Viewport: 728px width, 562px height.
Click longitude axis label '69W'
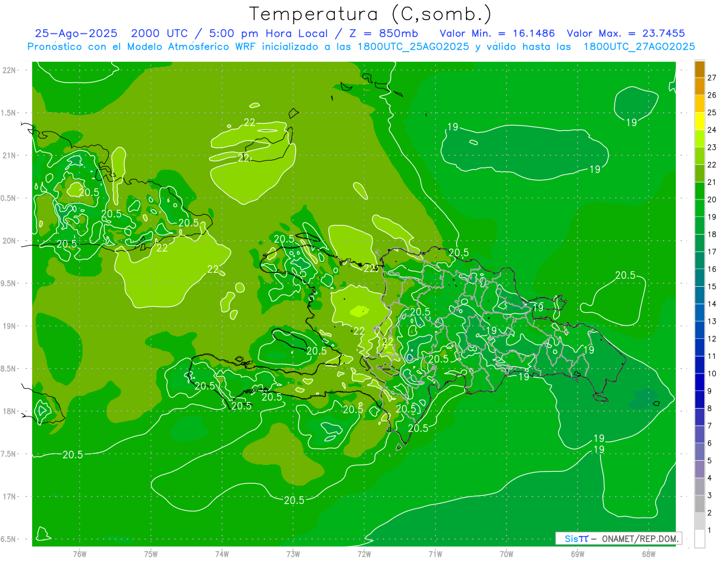coord(578,554)
